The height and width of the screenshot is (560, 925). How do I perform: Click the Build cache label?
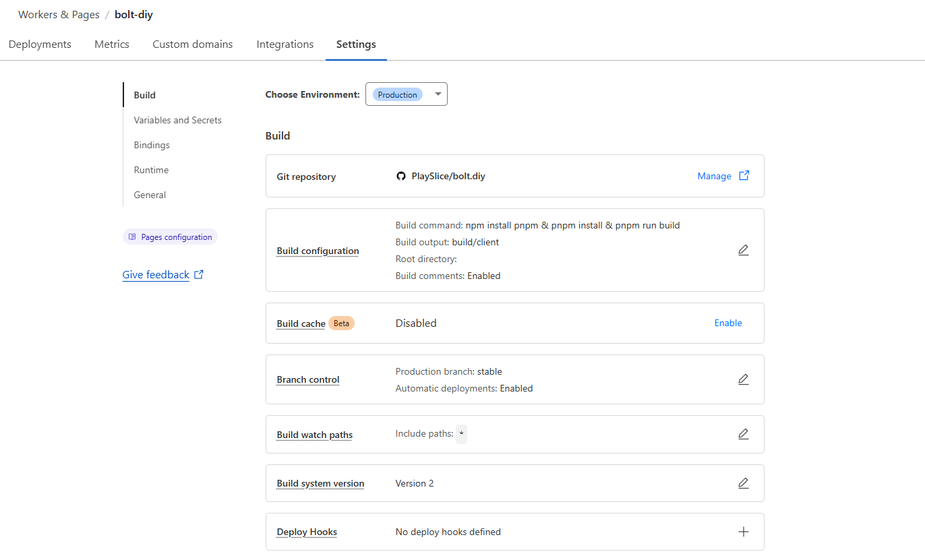point(301,323)
